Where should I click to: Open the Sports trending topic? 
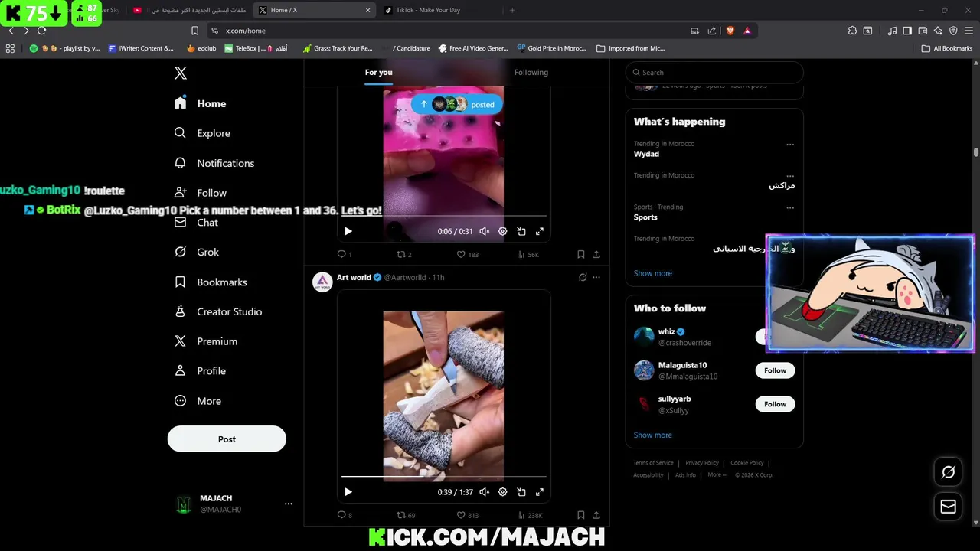tap(645, 217)
